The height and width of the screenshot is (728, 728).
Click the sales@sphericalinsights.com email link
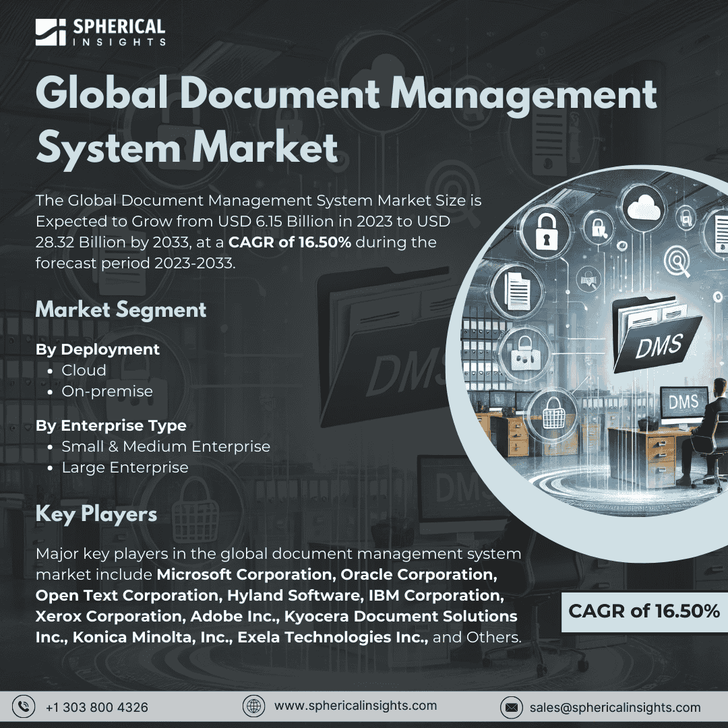[615, 707]
